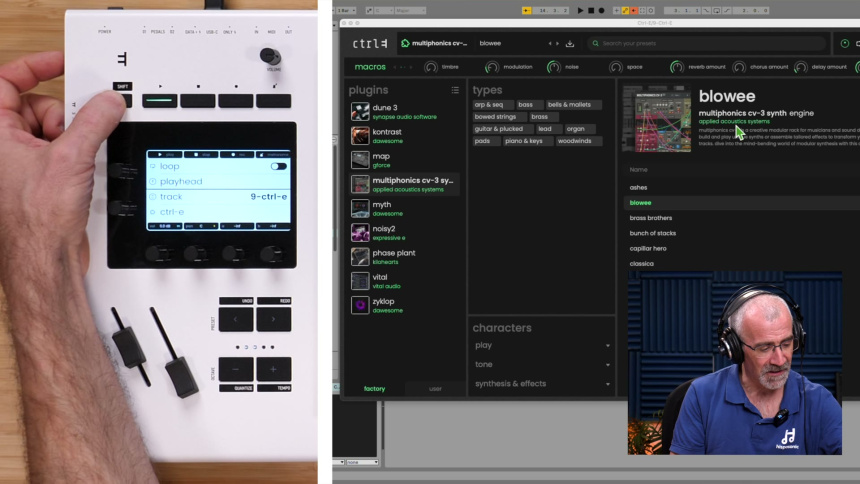The width and height of the screenshot is (860, 484).
Task: Go to next macros page arrow
Action: (x=411, y=67)
